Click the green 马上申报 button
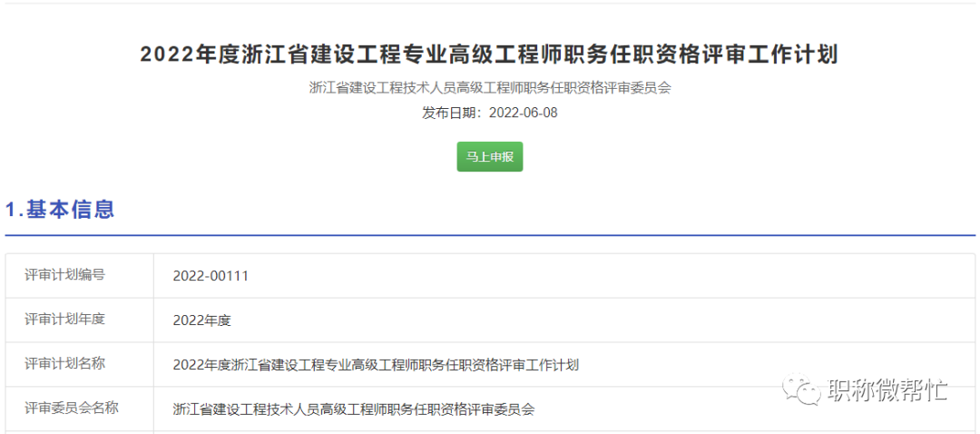Image resolution: width=980 pixels, height=434 pixels. pos(489,157)
